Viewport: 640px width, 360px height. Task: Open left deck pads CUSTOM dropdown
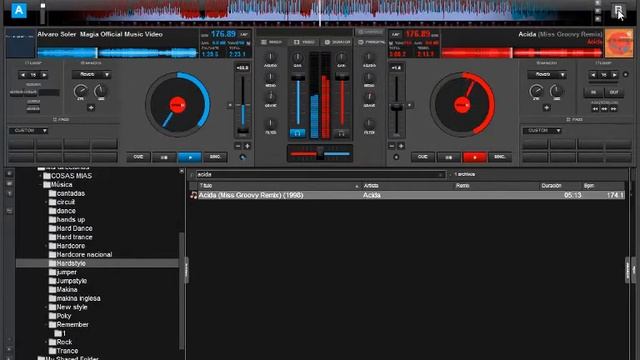28,131
